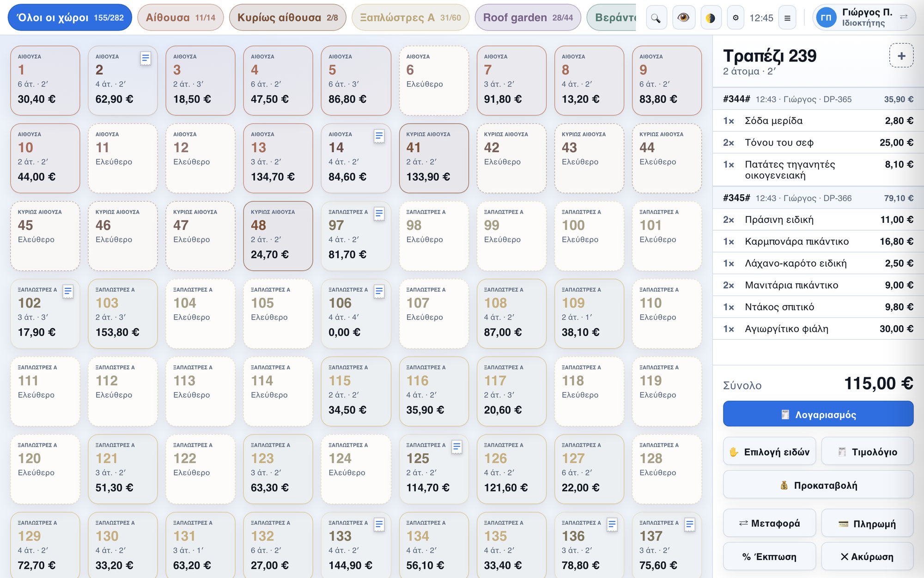Switch to the Κυρίως αίθουσα tab
This screenshot has height=578, width=924.
[287, 18]
